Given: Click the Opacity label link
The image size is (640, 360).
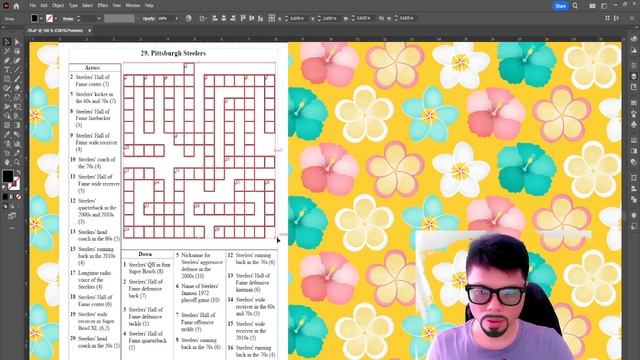Looking at the screenshot, I should pyautogui.click(x=149, y=18).
